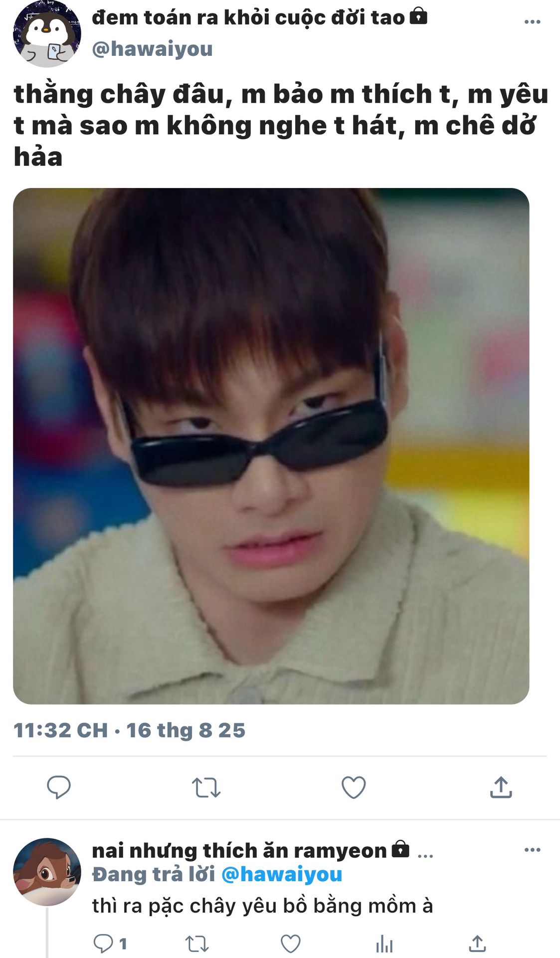Open the more options menu on main tweet
The width and height of the screenshot is (560, 958).
532,21
